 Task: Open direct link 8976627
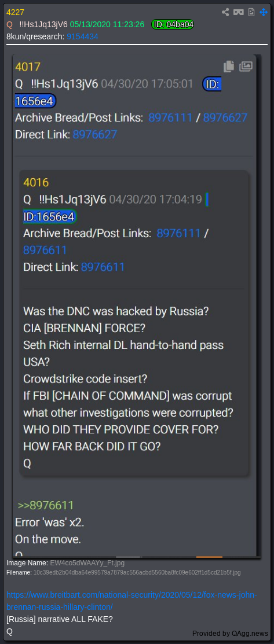[x=95, y=134]
